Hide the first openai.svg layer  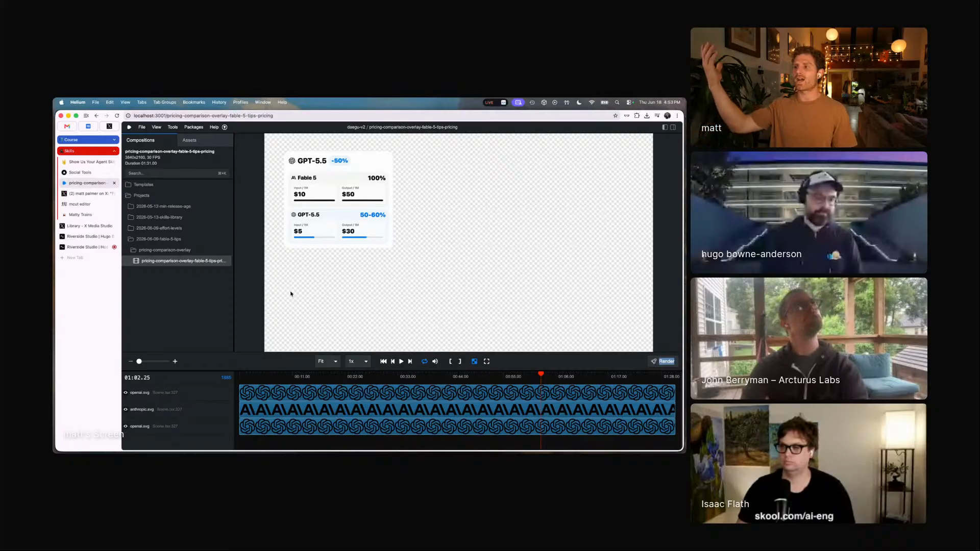(126, 392)
